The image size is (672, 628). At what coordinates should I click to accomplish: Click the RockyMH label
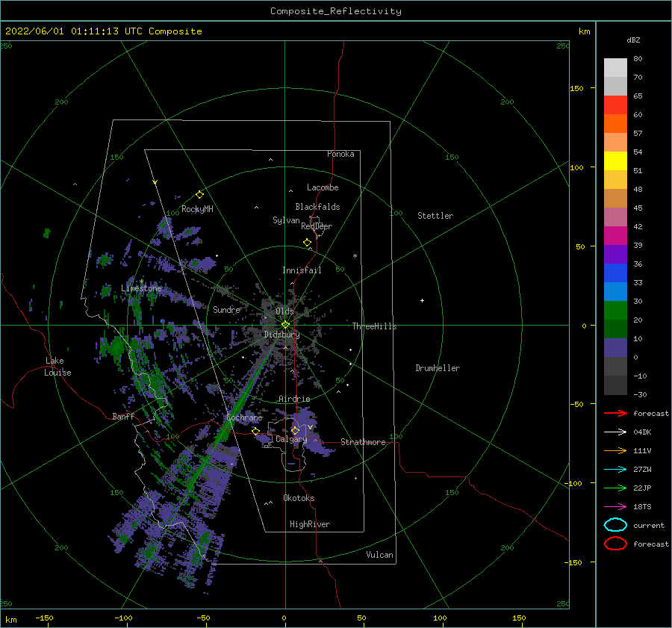coord(197,209)
